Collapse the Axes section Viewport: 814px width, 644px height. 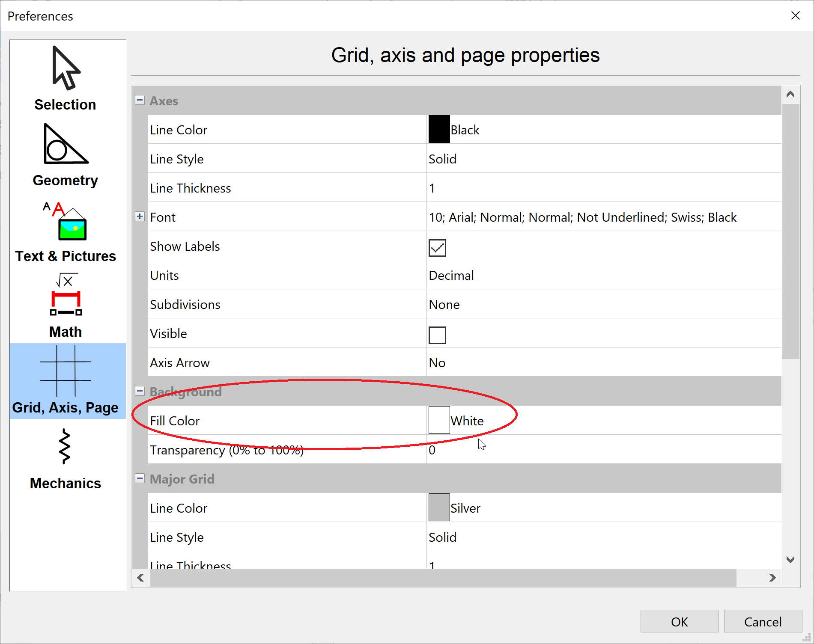pos(140,100)
